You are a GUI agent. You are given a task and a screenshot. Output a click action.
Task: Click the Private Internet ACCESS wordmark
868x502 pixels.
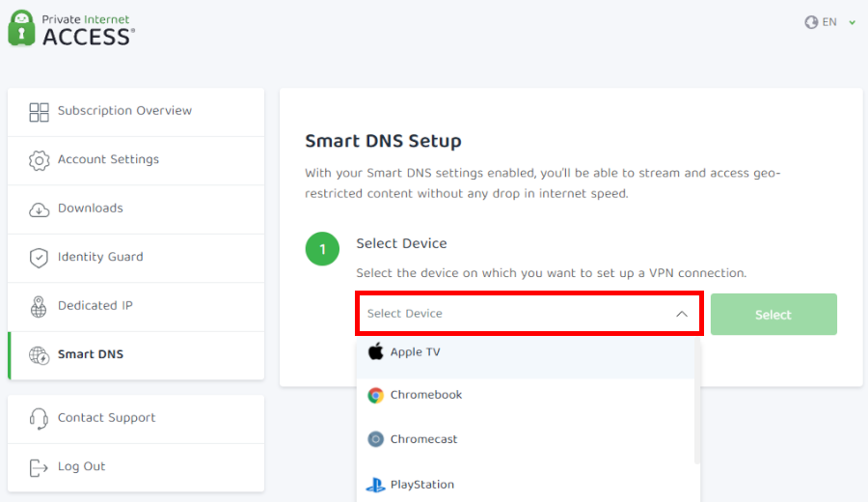89,31
